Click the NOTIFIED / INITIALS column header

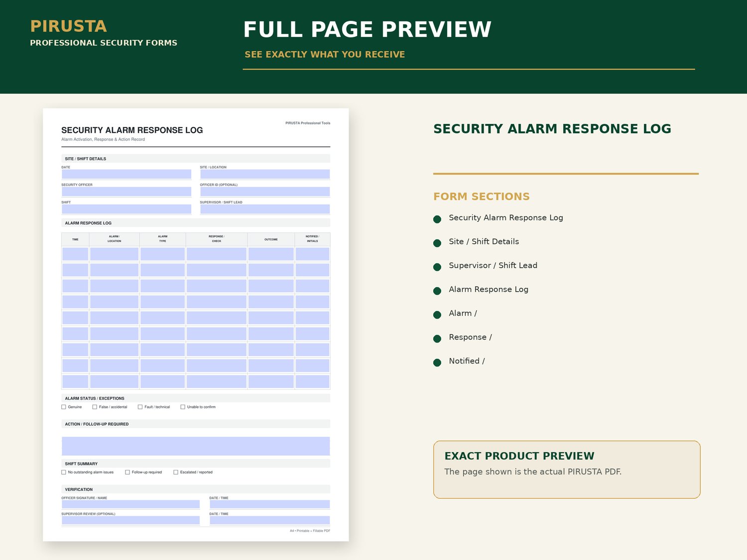(312, 239)
